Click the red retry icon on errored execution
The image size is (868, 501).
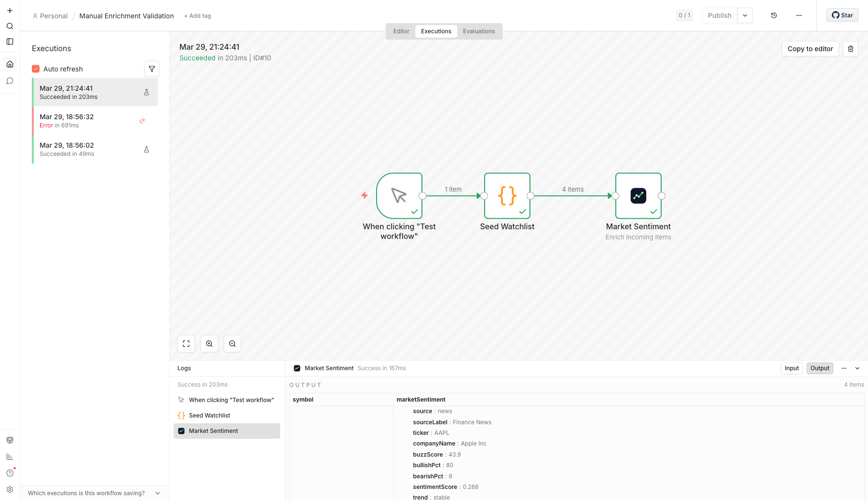[142, 121]
